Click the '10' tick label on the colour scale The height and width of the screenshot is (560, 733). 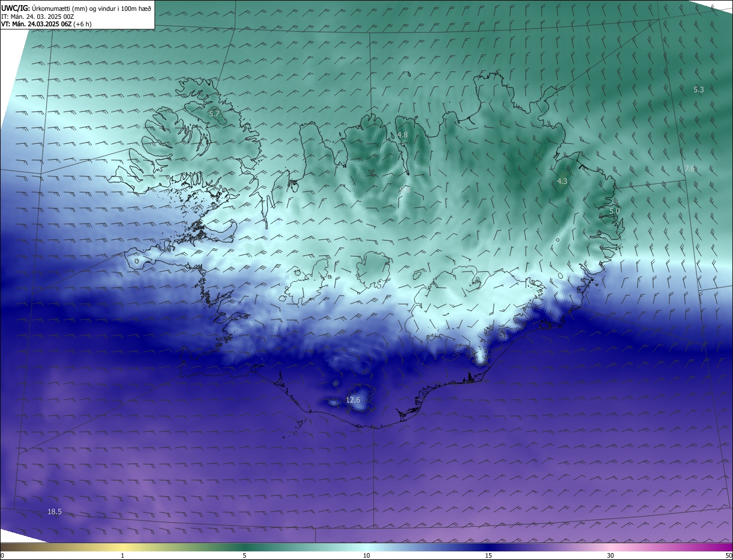(x=366, y=555)
